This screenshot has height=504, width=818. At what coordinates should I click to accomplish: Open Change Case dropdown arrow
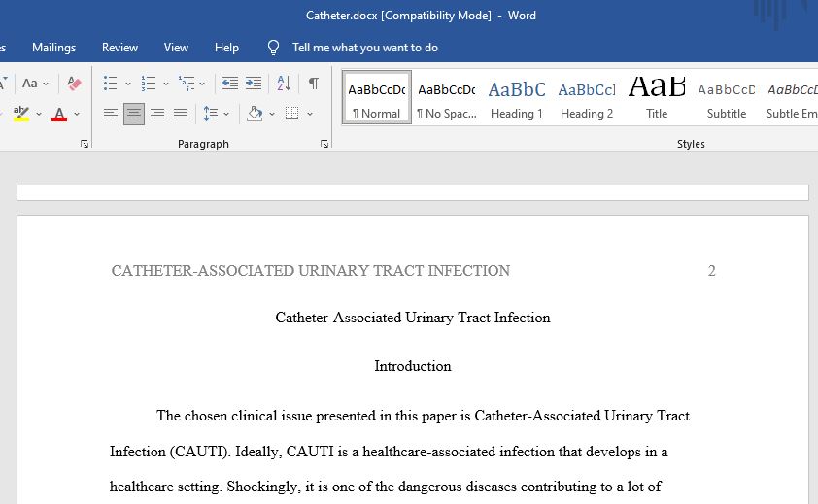click(46, 84)
